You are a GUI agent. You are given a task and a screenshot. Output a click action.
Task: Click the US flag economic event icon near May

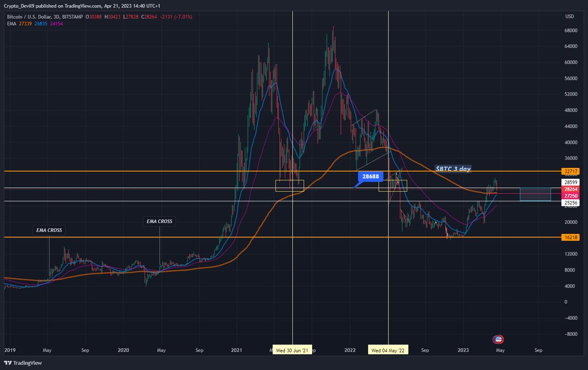click(x=498, y=339)
